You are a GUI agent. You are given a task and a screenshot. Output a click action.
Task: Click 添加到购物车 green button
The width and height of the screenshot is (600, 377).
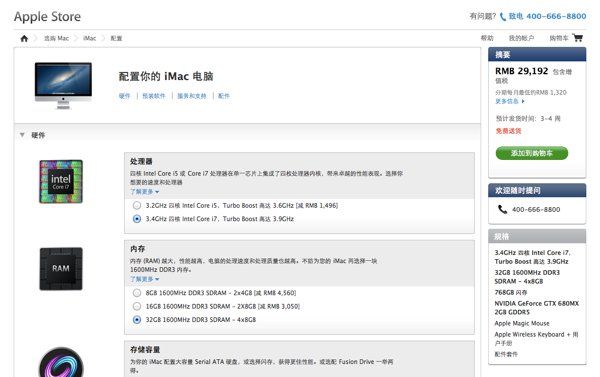[532, 153]
